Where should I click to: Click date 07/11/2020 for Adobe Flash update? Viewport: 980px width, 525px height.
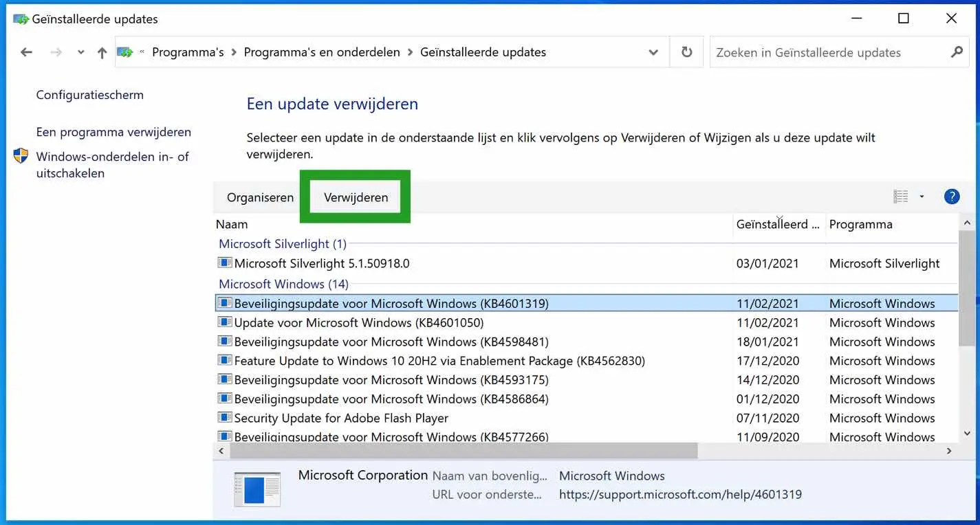tap(767, 418)
